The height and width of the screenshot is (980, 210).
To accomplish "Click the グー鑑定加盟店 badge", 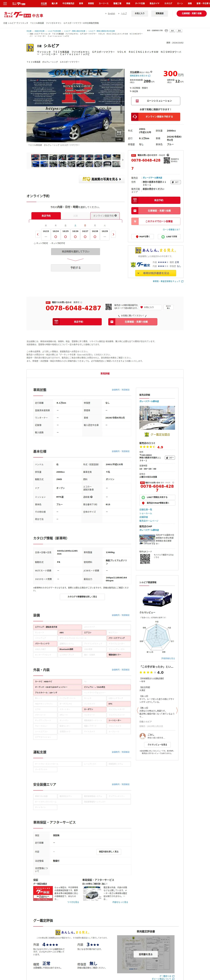I will pyautogui.click(x=157, y=434).
